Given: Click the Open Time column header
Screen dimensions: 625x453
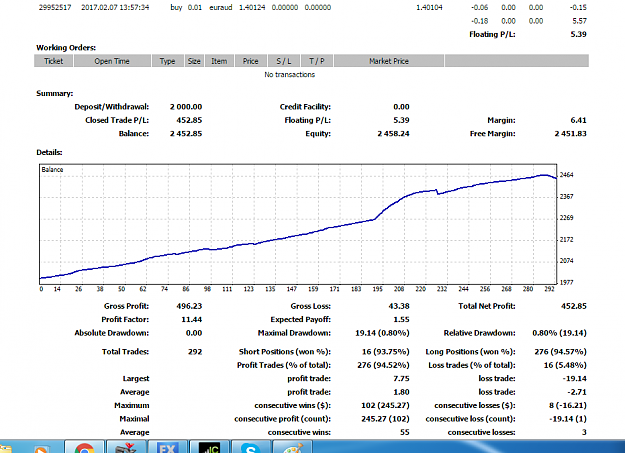Looking at the screenshot, I should (x=112, y=61).
